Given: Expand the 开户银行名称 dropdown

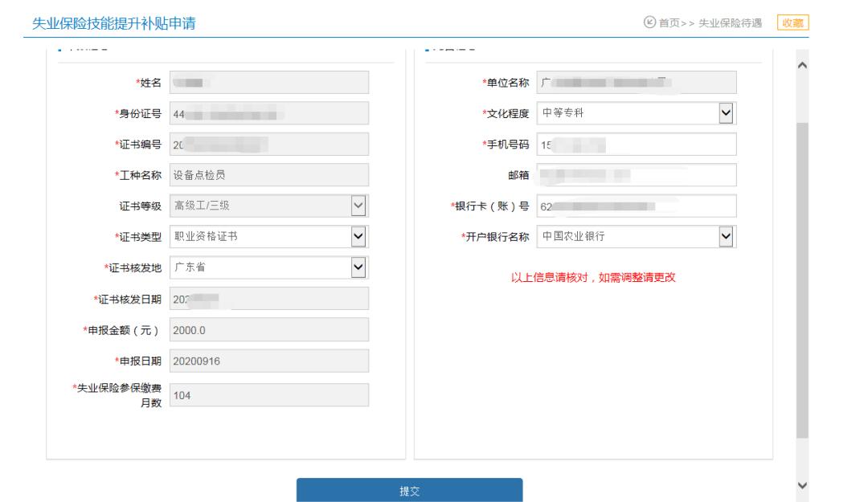Looking at the screenshot, I should [726, 236].
